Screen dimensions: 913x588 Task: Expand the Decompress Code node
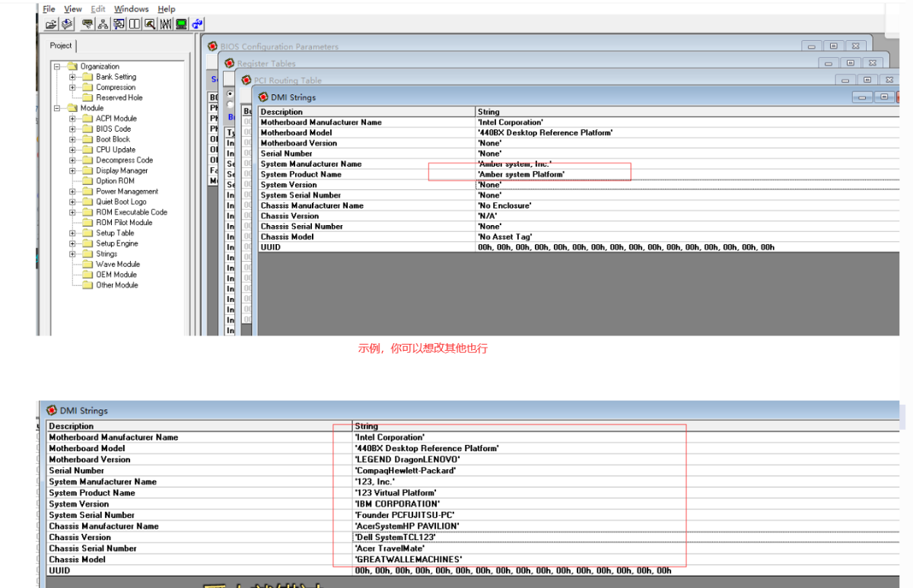[72, 161]
